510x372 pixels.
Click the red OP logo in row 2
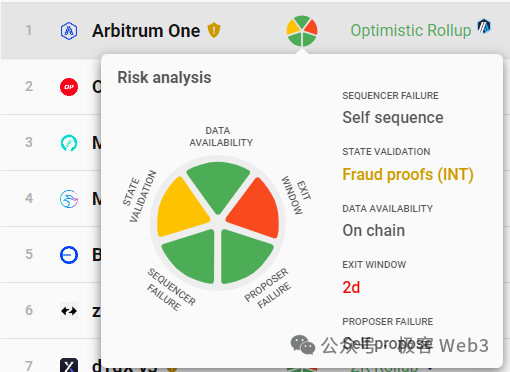pyautogui.click(x=69, y=87)
